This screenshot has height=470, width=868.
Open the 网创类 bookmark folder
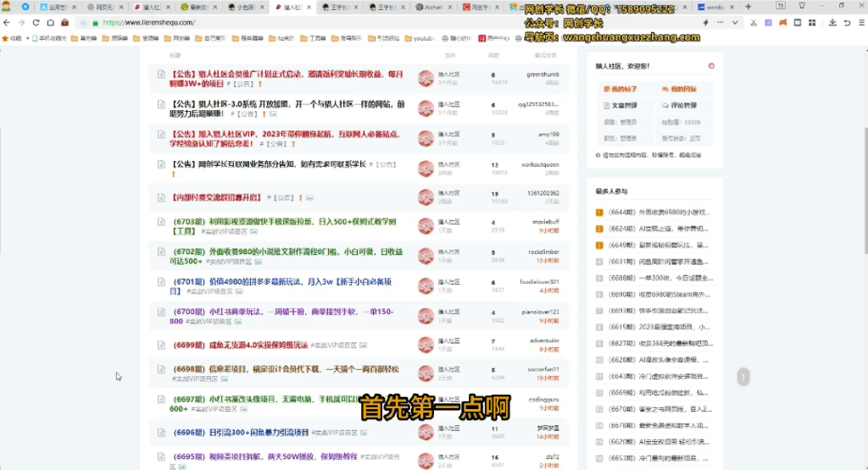point(177,38)
